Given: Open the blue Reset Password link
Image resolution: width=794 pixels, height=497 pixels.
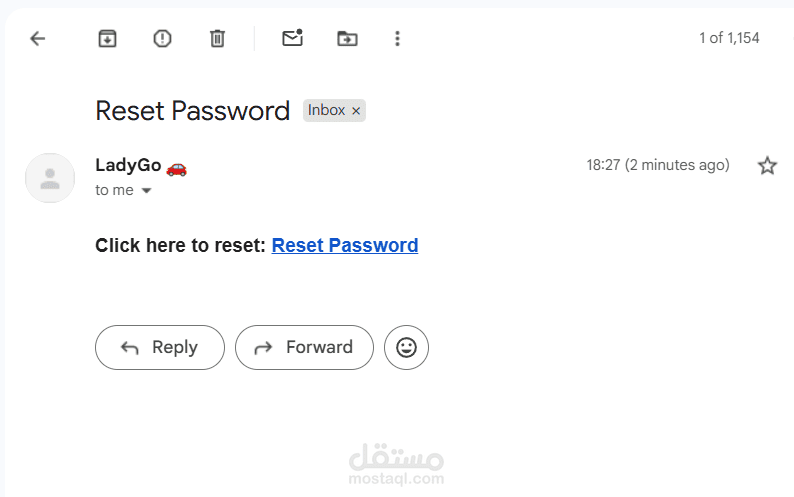Looking at the screenshot, I should (x=345, y=245).
